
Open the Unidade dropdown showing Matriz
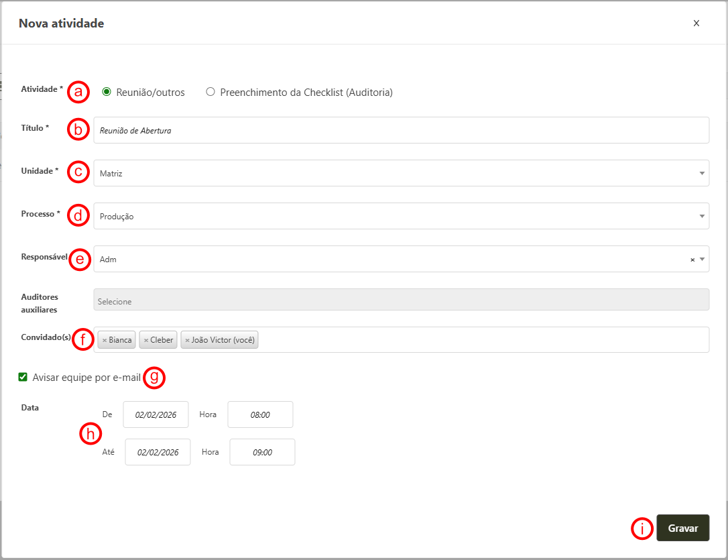coord(401,173)
